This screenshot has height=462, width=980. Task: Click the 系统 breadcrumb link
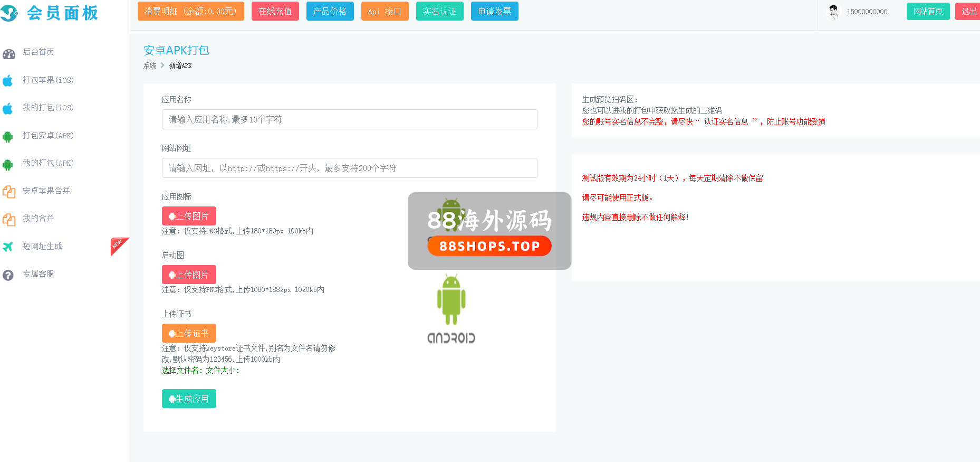(150, 65)
